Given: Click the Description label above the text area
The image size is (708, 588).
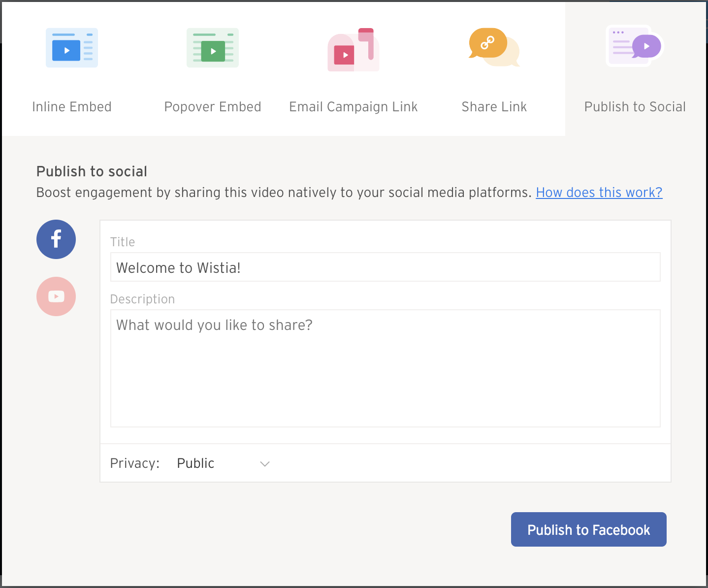Looking at the screenshot, I should (x=143, y=299).
